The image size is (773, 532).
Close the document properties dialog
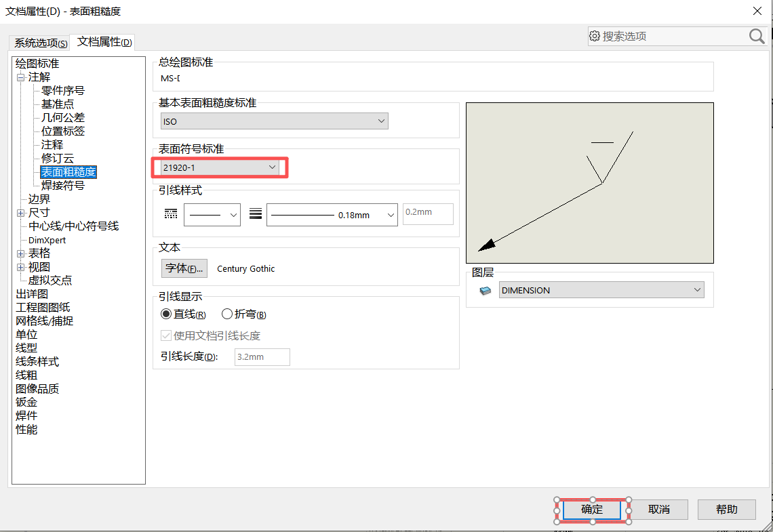(757, 11)
